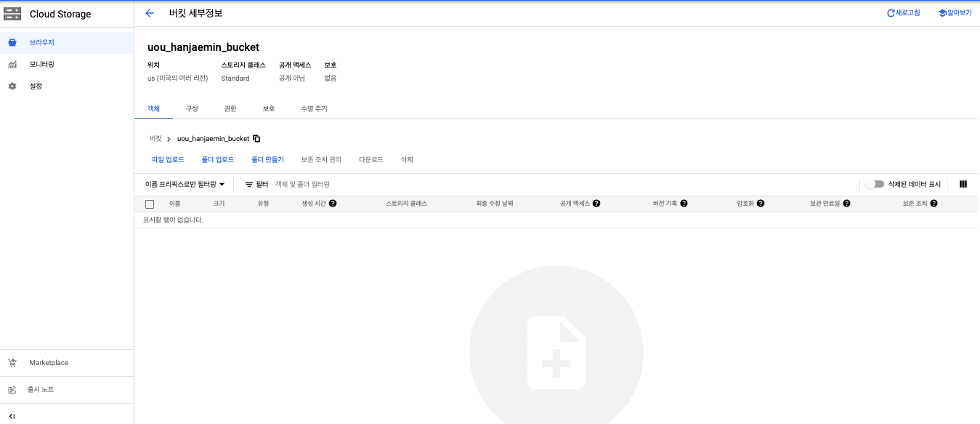Open 출시 노트 in the sidebar
This screenshot has height=424, width=980.
pos(67,390)
